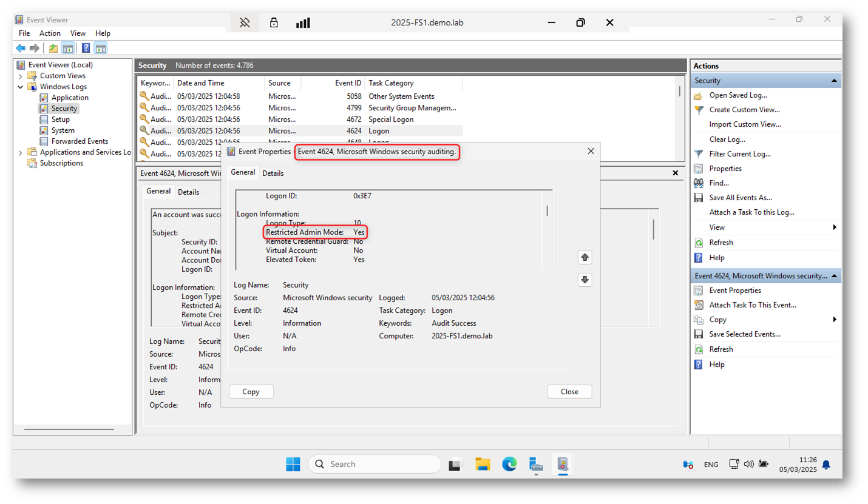868x504 pixels.
Task: Select General tab in Event Properties dialog
Action: coord(243,172)
